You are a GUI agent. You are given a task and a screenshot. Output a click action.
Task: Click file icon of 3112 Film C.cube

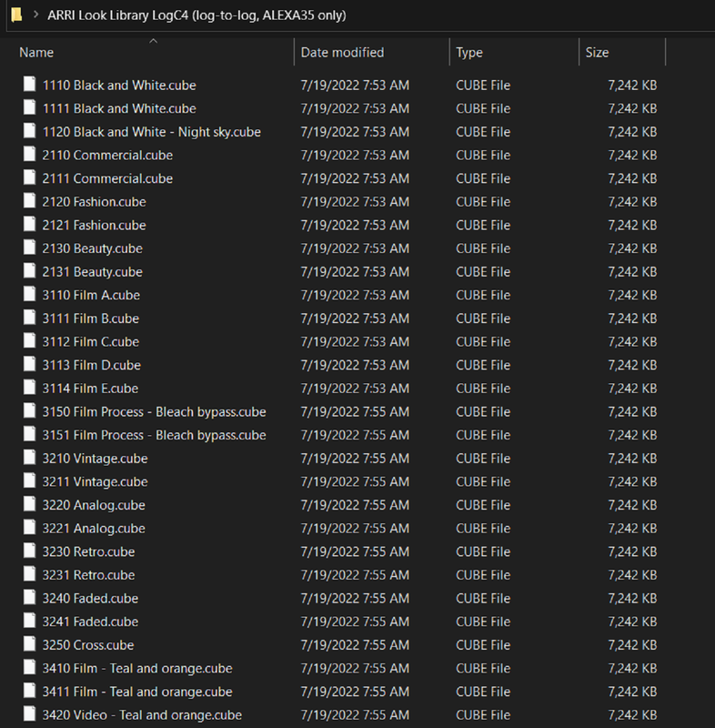tap(30, 340)
